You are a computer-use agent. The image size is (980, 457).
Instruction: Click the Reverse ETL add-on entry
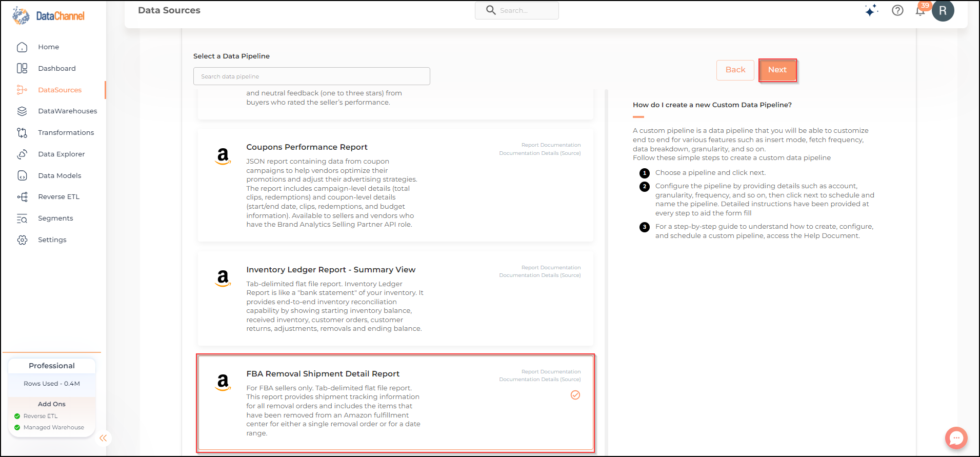41,416
